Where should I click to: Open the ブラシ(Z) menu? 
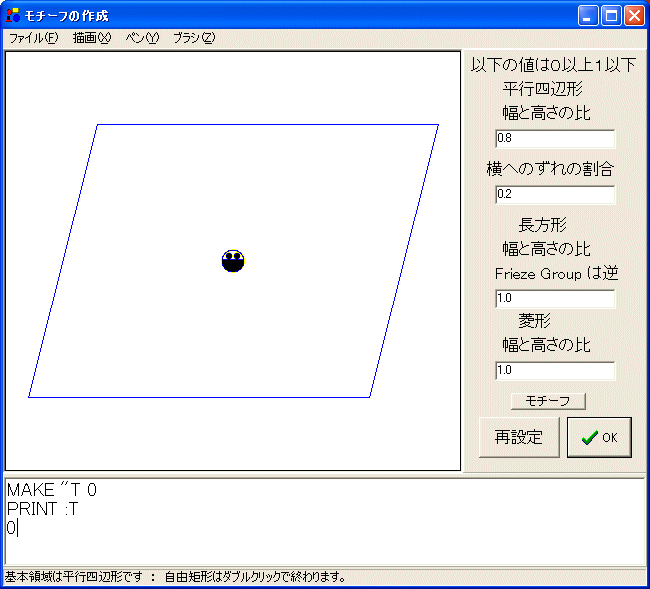pos(194,38)
